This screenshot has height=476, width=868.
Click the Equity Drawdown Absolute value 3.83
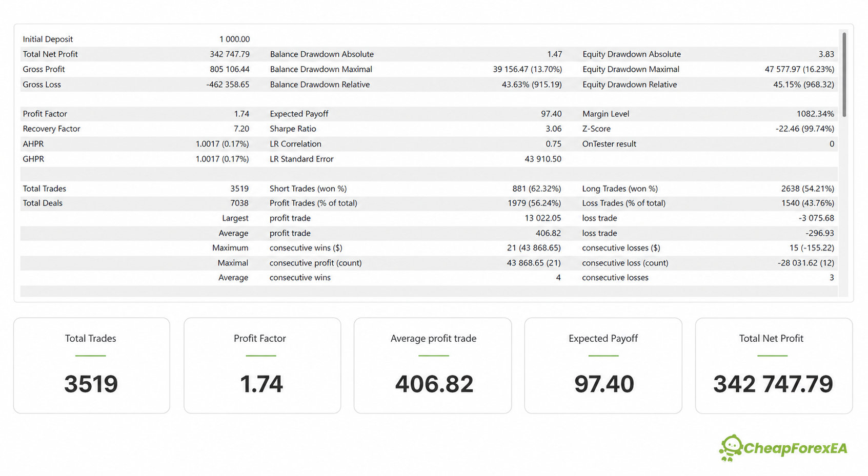[x=826, y=54]
